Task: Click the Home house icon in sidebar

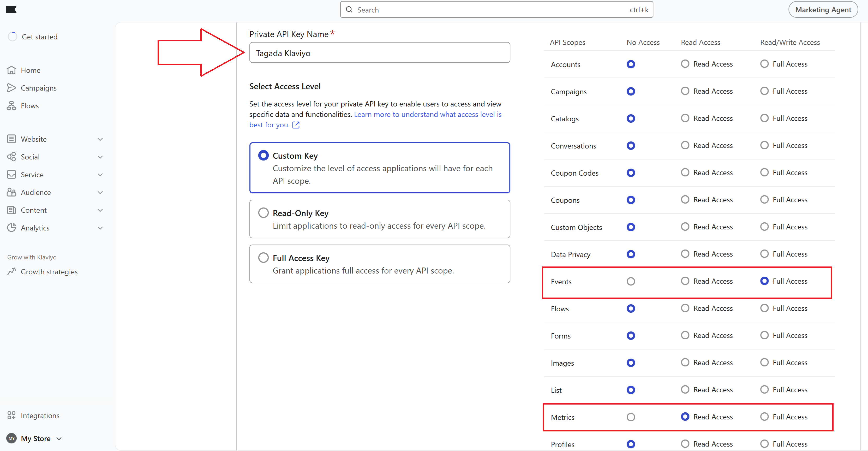Action: coord(11,70)
